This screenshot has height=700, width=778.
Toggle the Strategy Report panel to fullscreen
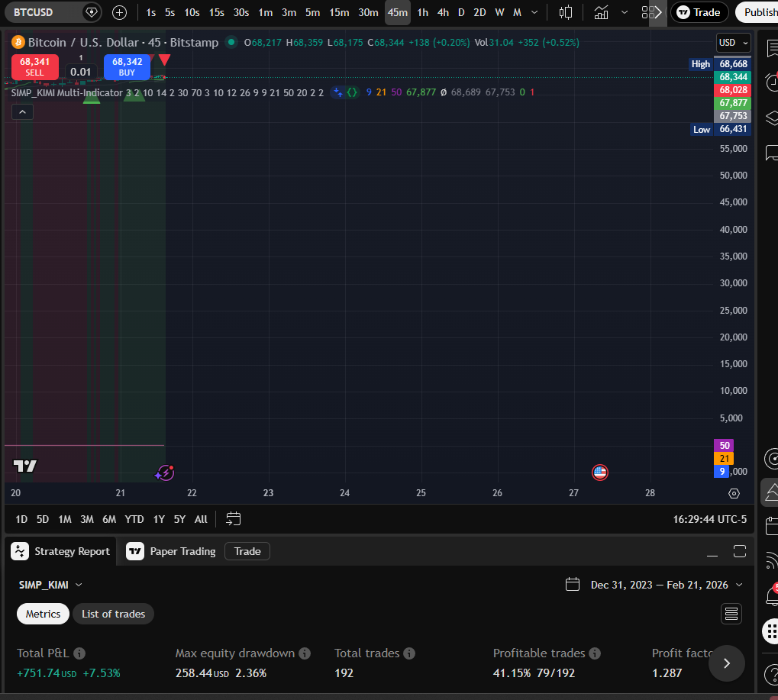739,551
